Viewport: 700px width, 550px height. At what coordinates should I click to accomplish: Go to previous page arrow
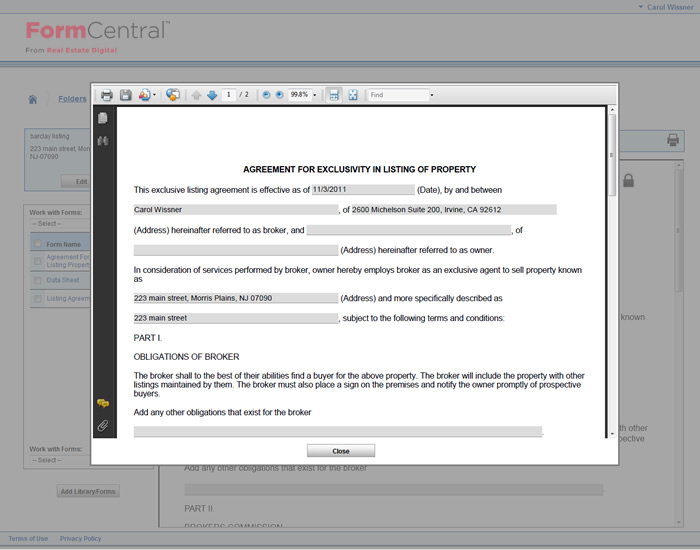click(196, 95)
